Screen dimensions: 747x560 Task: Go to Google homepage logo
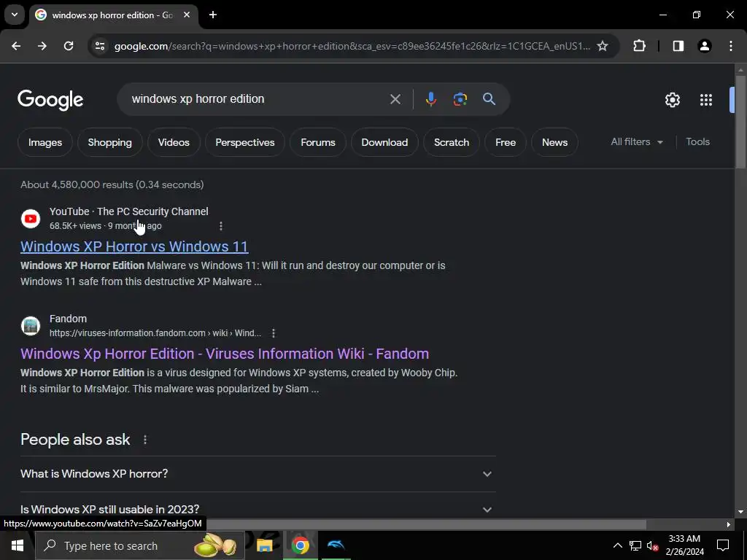[50, 100]
